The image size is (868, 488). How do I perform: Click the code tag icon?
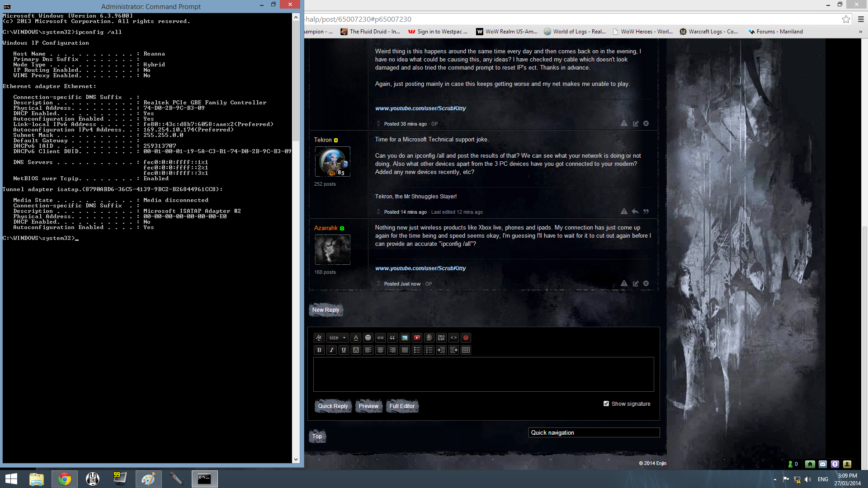[453, 338]
